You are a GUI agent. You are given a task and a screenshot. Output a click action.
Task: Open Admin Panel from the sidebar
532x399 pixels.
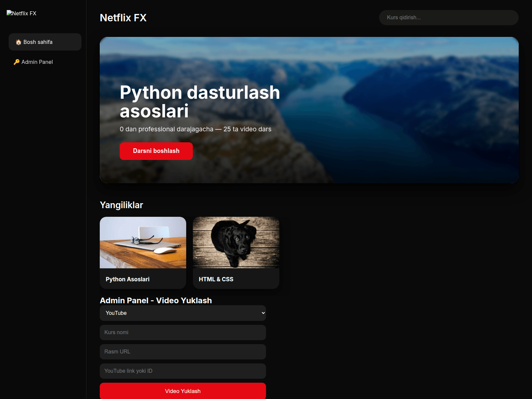click(x=37, y=62)
